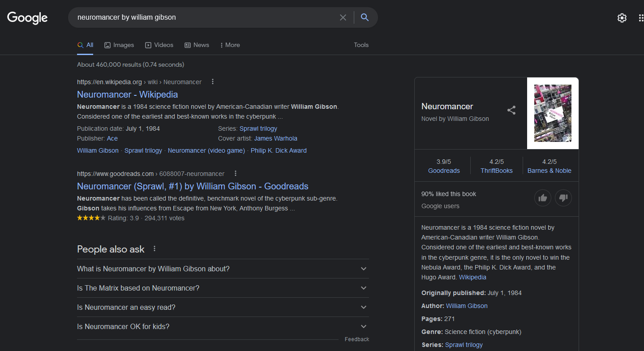Open ThriftBooks rating link
This screenshot has width=644, height=351.
[x=497, y=171]
